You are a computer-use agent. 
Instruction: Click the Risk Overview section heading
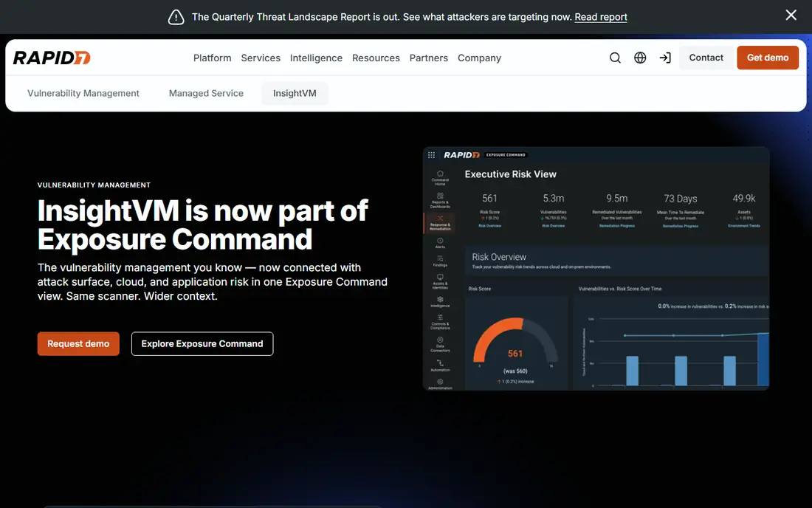499,257
